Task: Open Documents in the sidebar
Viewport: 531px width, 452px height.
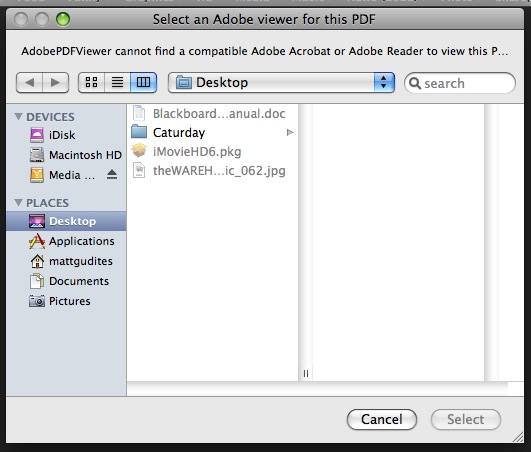Action: [66, 281]
